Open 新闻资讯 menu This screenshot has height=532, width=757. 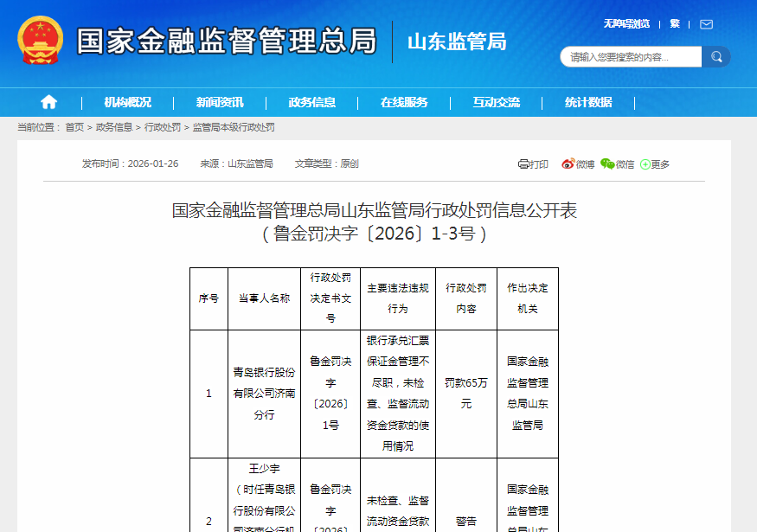tap(220, 102)
